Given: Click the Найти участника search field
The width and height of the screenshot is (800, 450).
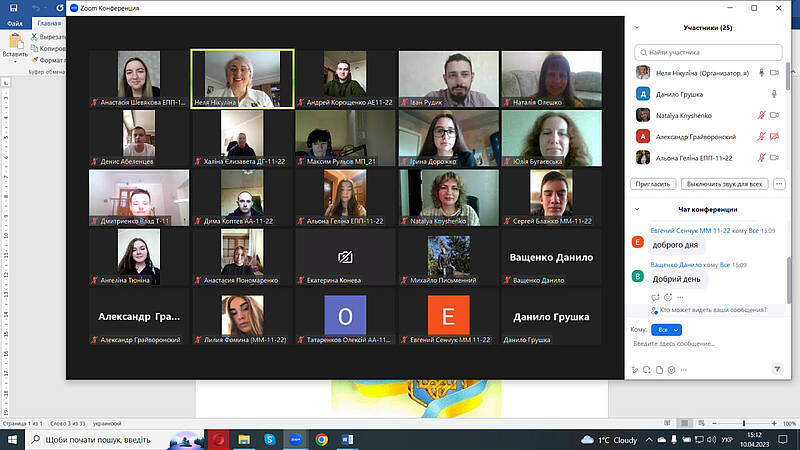Looking at the screenshot, I should pyautogui.click(x=708, y=52).
